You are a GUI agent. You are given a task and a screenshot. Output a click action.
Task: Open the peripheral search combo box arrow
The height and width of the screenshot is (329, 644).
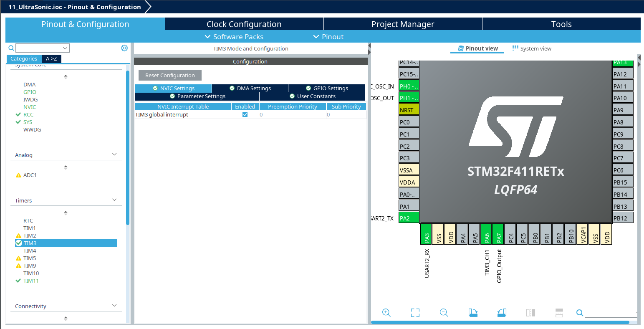[x=65, y=48]
